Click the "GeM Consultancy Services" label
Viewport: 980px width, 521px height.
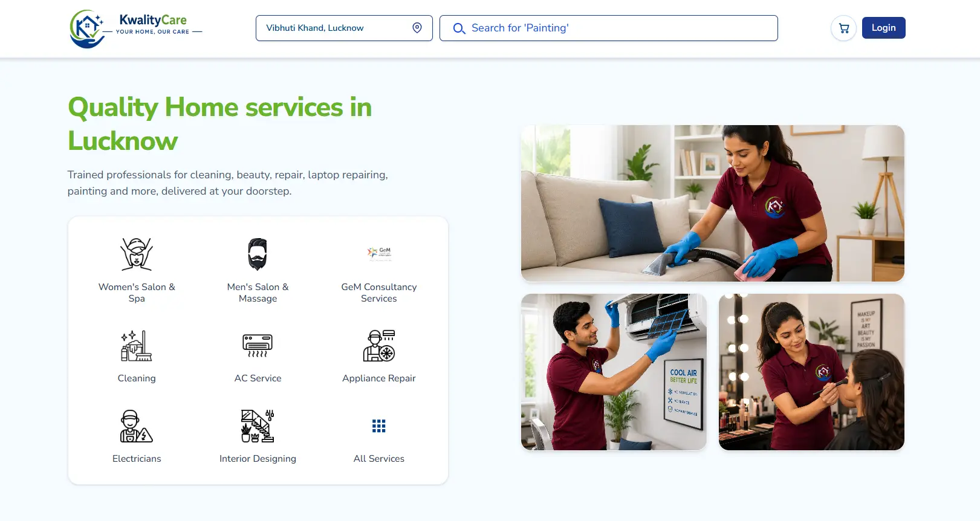(379, 293)
